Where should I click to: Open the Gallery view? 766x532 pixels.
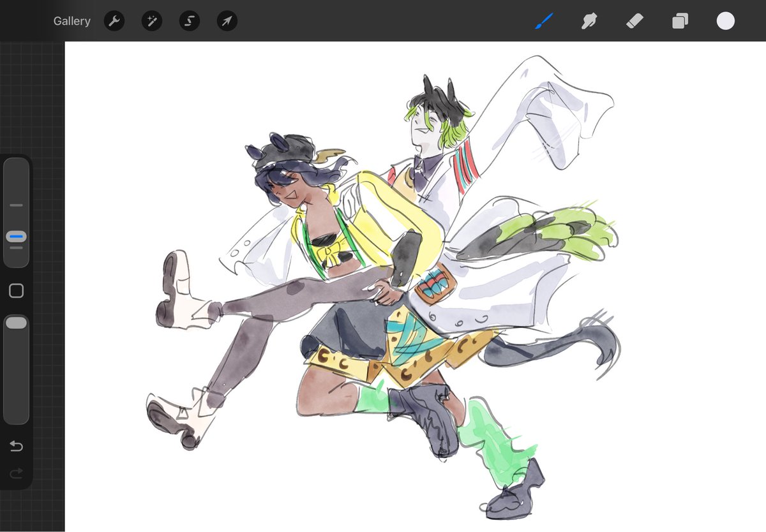coord(71,21)
